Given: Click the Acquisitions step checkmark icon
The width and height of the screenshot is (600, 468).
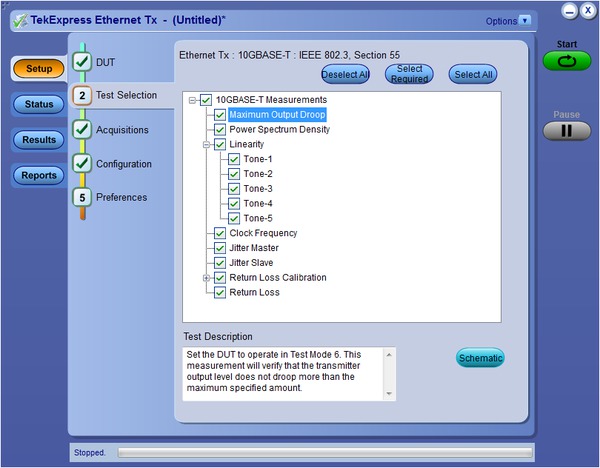Looking at the screenshot, I should click(82, 130).
